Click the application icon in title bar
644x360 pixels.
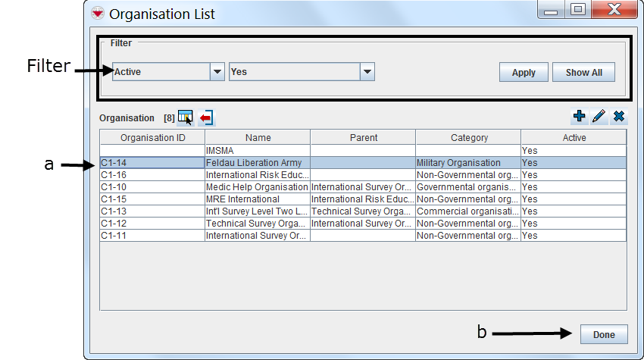[98, 14]
